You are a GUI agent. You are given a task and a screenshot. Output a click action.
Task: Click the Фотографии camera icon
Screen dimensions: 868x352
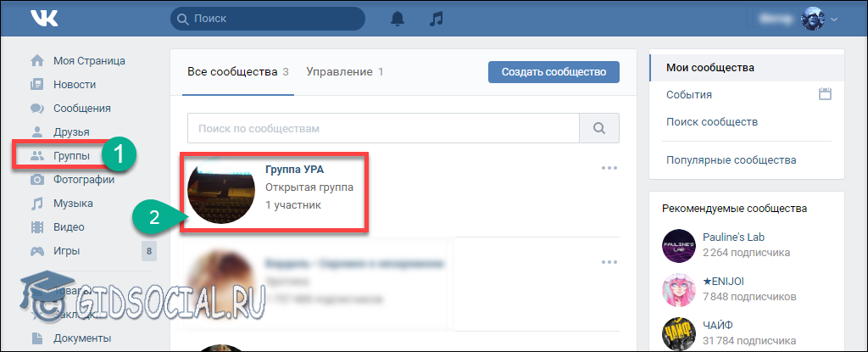click(37, 180)
